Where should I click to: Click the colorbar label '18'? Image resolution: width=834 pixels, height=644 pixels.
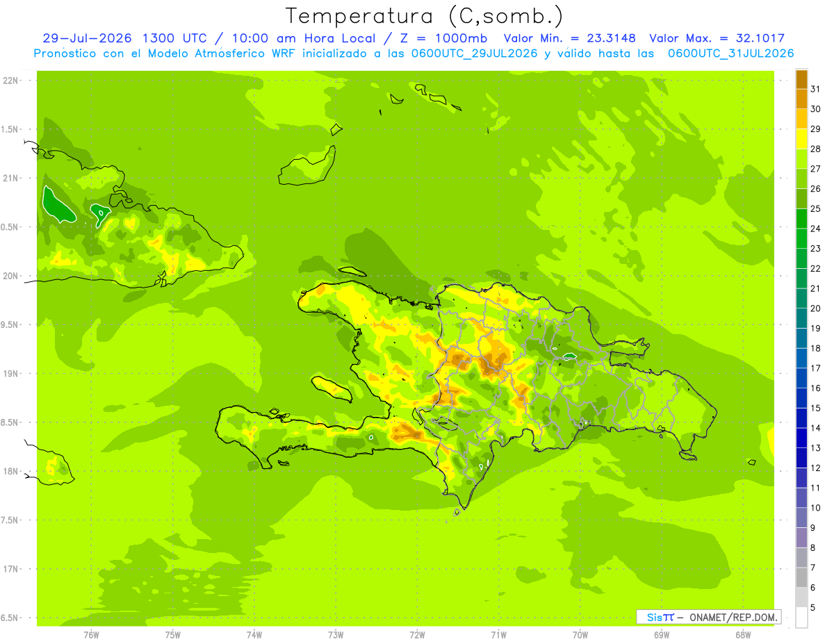click(815, 348)
